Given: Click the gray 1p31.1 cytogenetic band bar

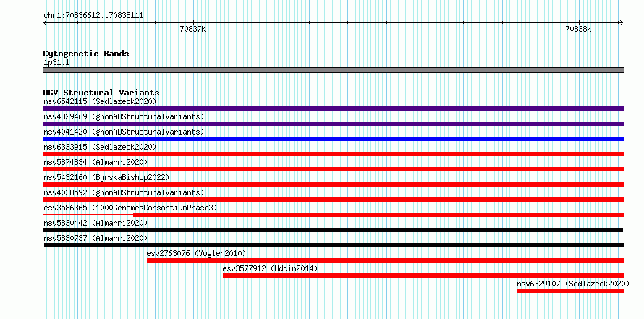Looking at the screenshot, I should (333, 70).
